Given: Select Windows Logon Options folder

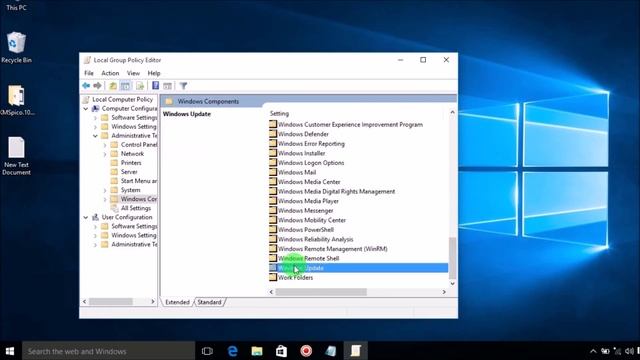Looking at the screenshot, I should (x=311, y=162).
